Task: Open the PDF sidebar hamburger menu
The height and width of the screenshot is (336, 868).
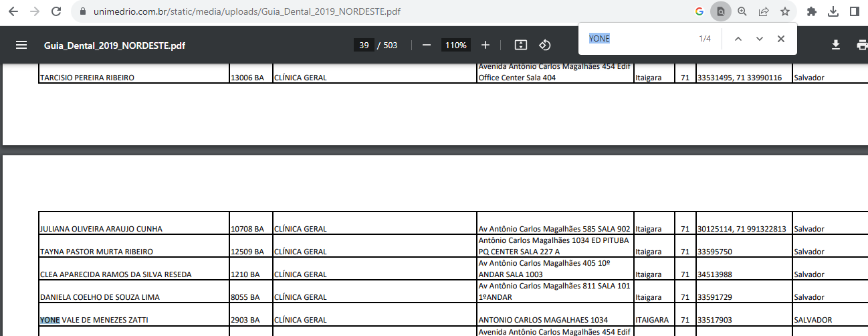Action: click(x=21, y=45)
